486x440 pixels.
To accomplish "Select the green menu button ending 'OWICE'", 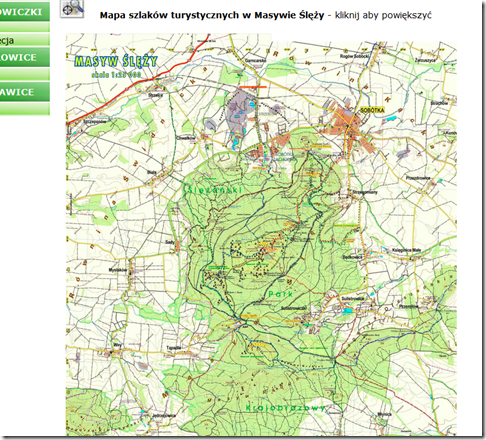I will tap(25, 57).
